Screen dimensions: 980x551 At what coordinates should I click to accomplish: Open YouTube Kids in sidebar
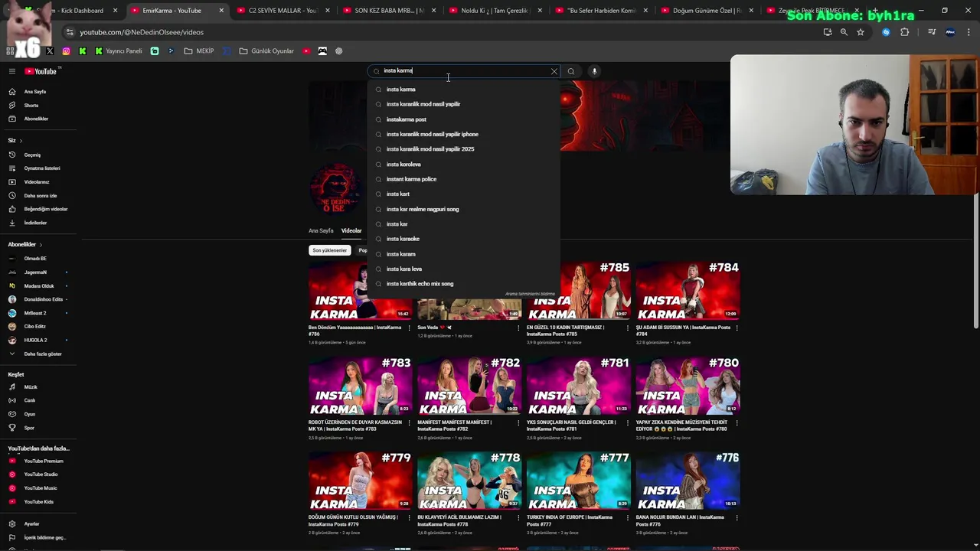click(39, 502)
